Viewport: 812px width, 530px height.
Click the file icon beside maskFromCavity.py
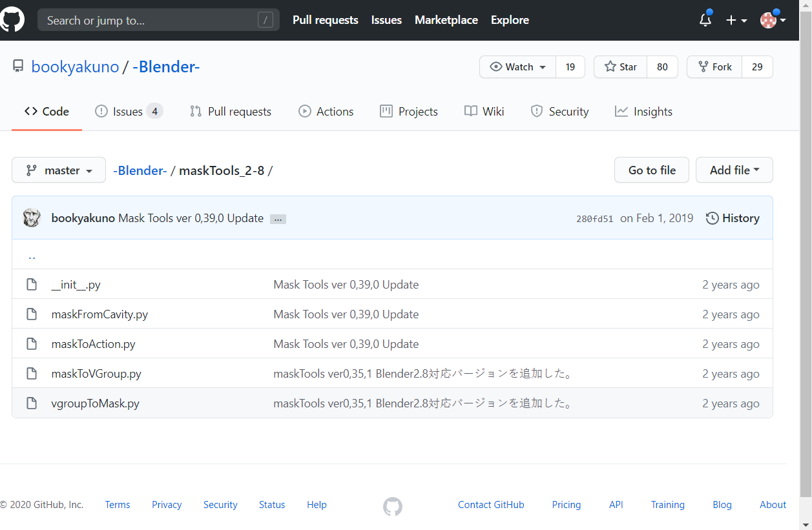pyautogui.click(x=31, y=314)
